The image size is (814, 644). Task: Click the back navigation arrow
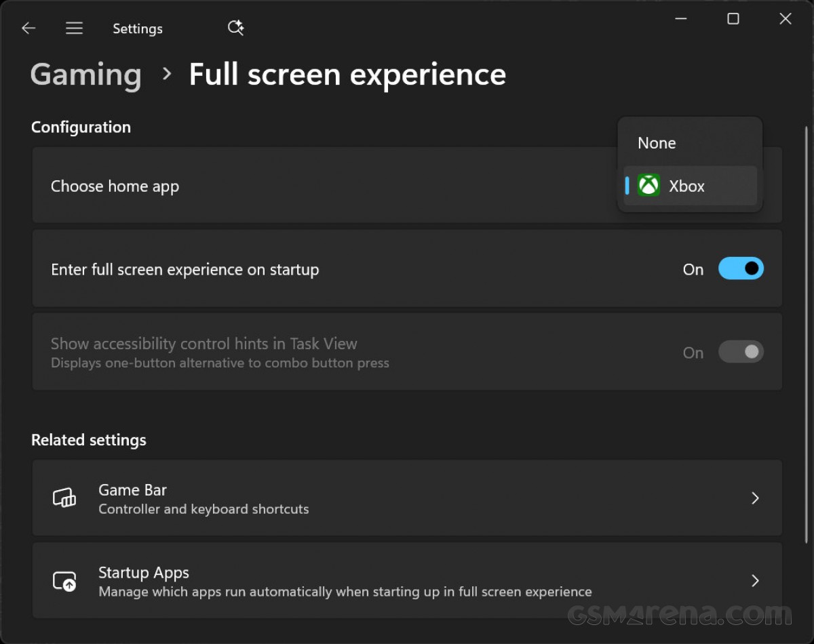click(28, 28)
